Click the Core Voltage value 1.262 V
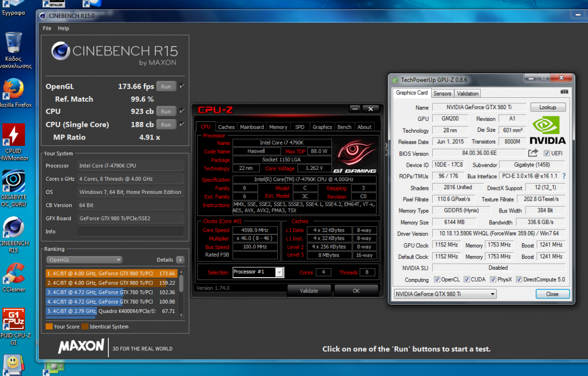Screen dimensions: 588x376 pos(314,168)
